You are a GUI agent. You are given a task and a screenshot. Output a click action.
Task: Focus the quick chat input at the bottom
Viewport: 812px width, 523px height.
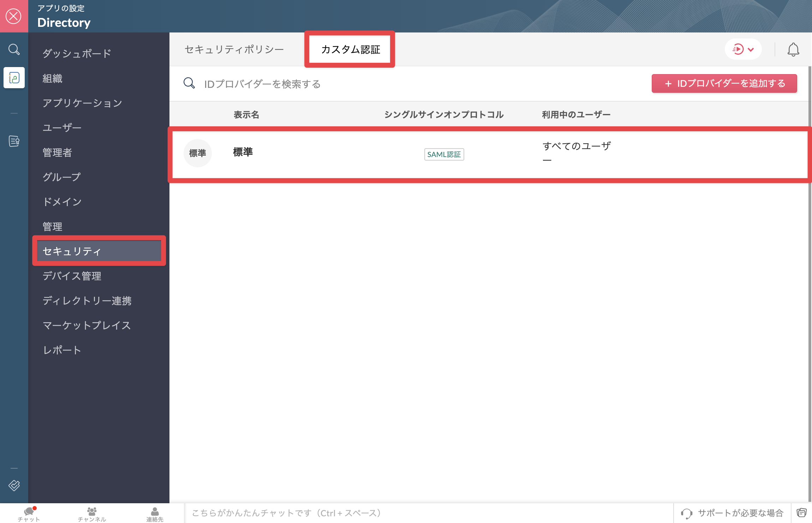pos(429,513)
